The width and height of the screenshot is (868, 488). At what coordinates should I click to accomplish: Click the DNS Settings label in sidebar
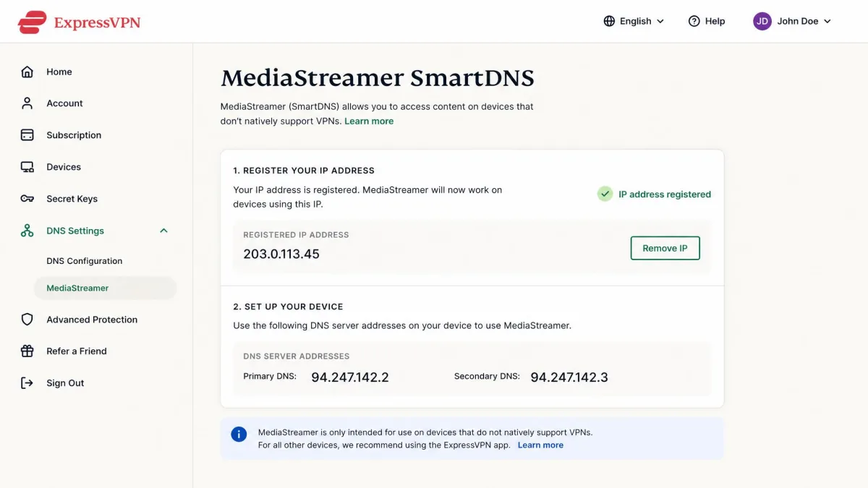pyautogui.click(x=75, y=231)
